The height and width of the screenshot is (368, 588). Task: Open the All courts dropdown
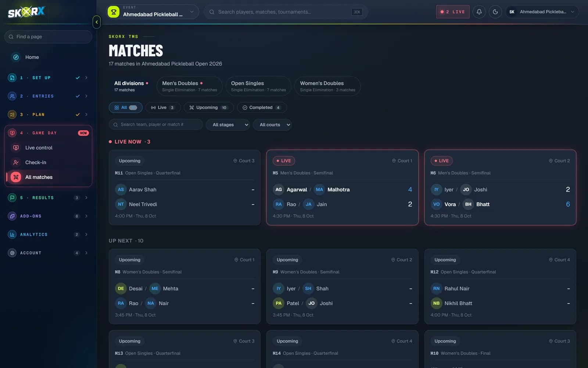click(272, 125)
